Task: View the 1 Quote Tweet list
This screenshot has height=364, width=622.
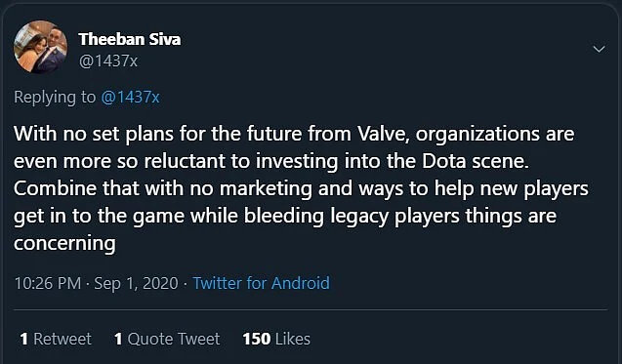Action: coord(167,339)
